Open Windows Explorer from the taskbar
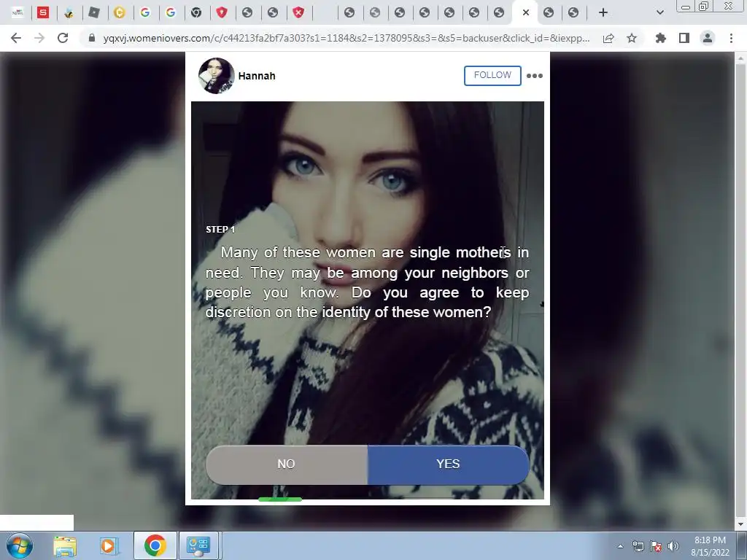 click(65, 545)
